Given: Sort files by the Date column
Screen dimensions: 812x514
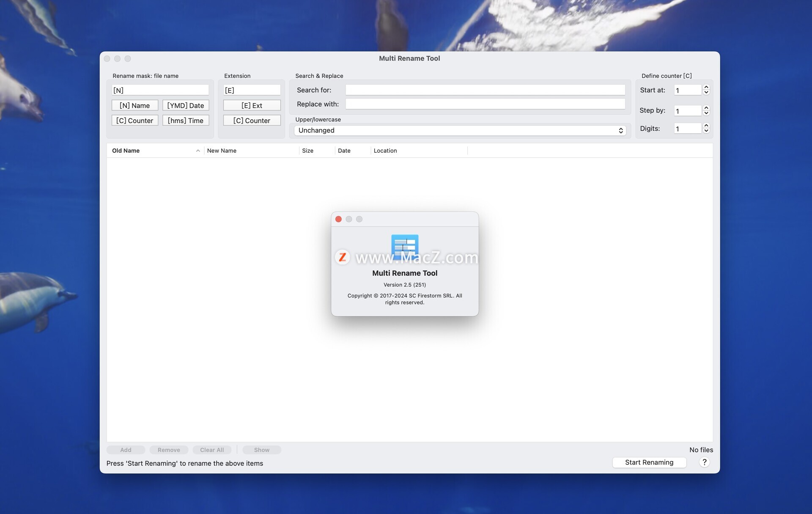Looking at the screenshot, I should click(x=353, y=151).
